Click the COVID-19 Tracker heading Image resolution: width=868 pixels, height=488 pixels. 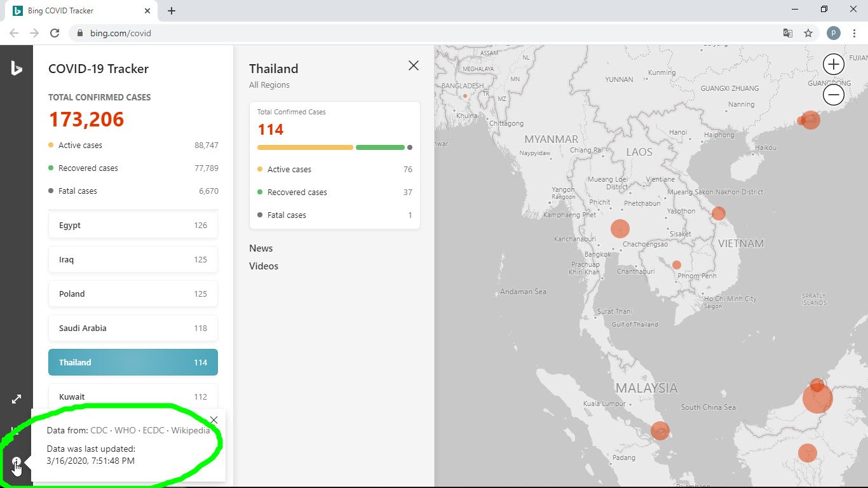[98, 69]
